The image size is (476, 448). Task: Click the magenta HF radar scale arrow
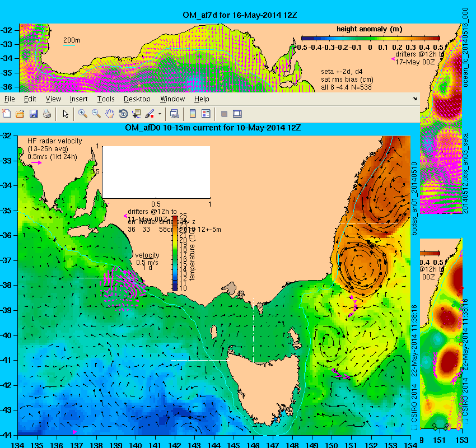tap(36, 163)
